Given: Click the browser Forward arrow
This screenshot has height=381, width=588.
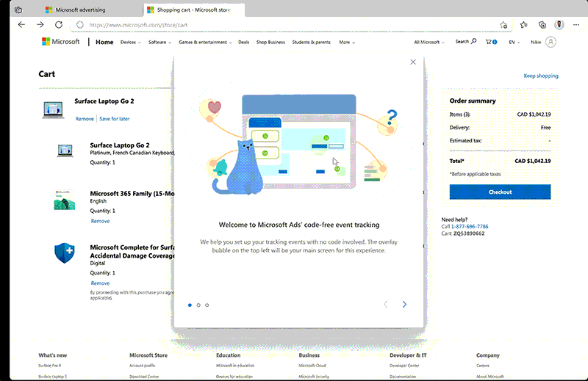Looking at the screenshot, I should (40, 25).
